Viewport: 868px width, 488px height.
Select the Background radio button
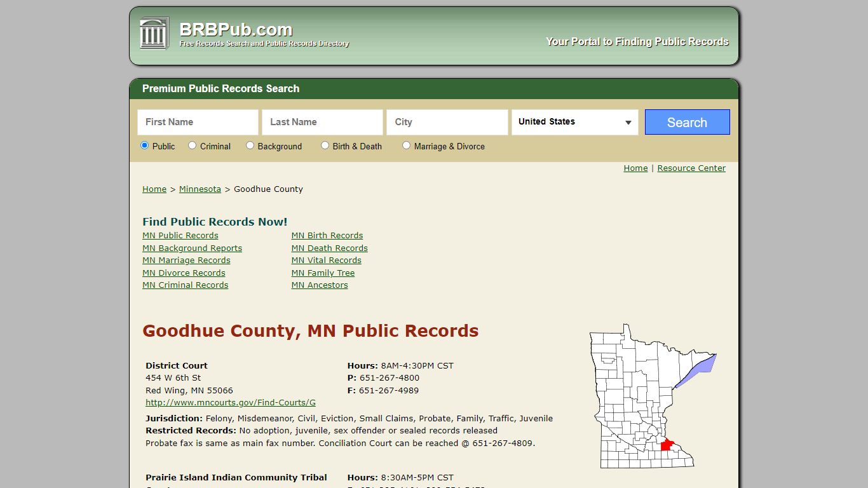tap(250, 146)
